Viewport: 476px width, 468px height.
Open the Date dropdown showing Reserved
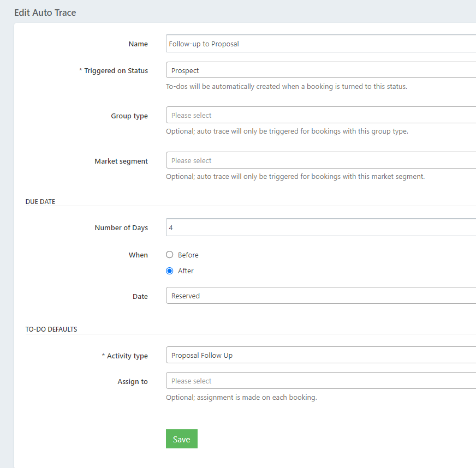pos(321,296)
